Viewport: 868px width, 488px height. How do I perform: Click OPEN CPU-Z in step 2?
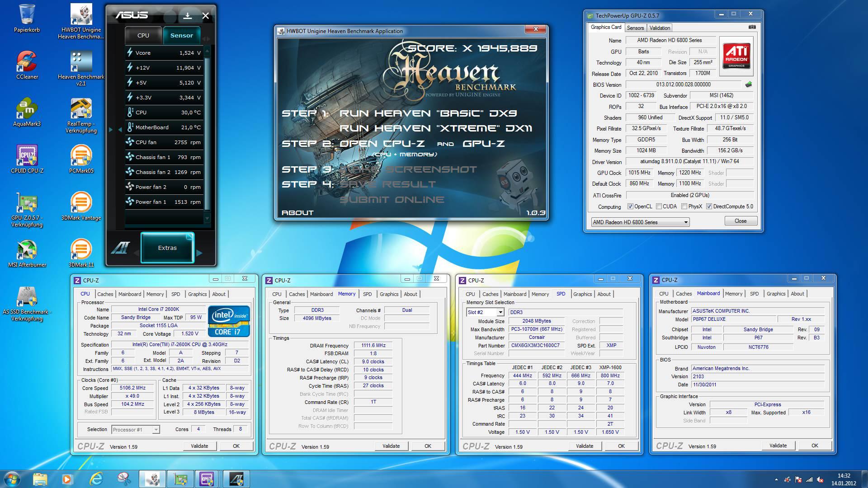(382, 144)
